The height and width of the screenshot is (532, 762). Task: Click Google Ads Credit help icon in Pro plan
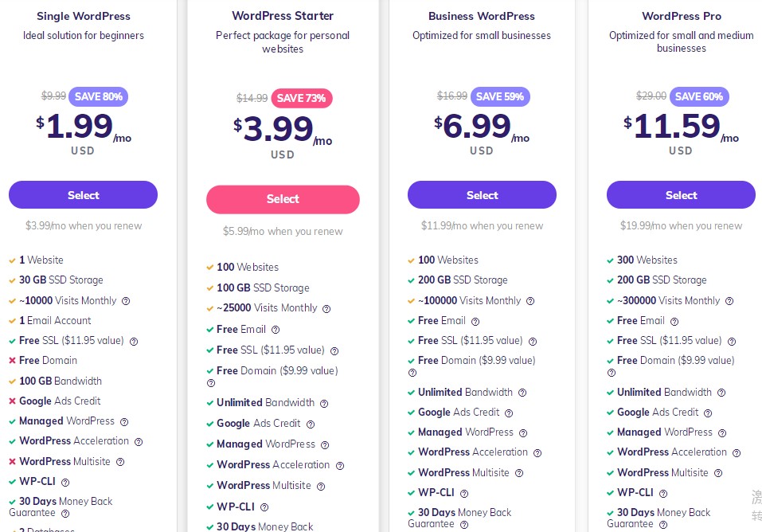tap(708, 413)
